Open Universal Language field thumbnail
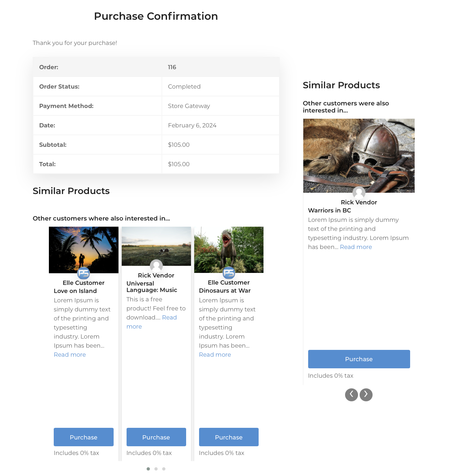Screen dimensions: 459x476 pos(156,246)
